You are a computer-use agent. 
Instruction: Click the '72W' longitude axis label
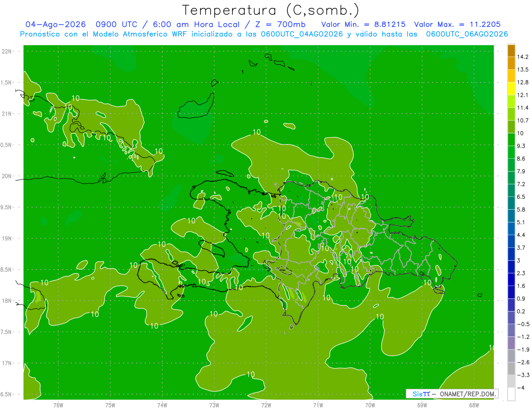[266, 405]
